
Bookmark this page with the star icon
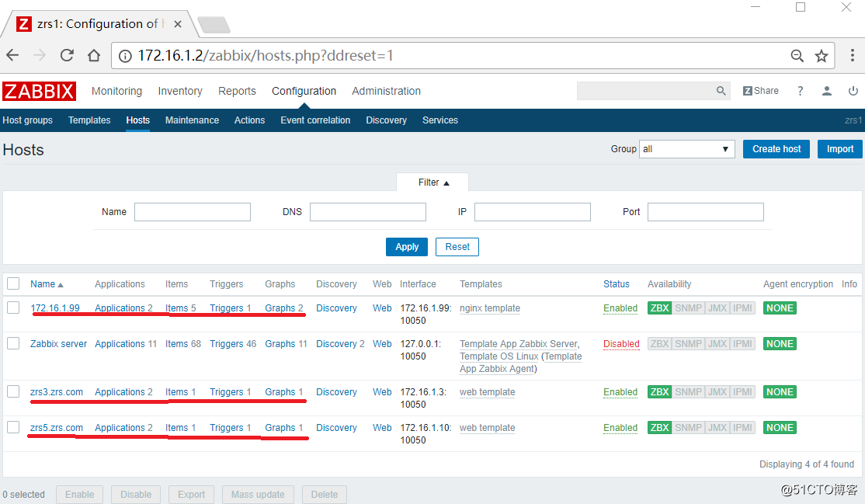click(x=822, y=56)
